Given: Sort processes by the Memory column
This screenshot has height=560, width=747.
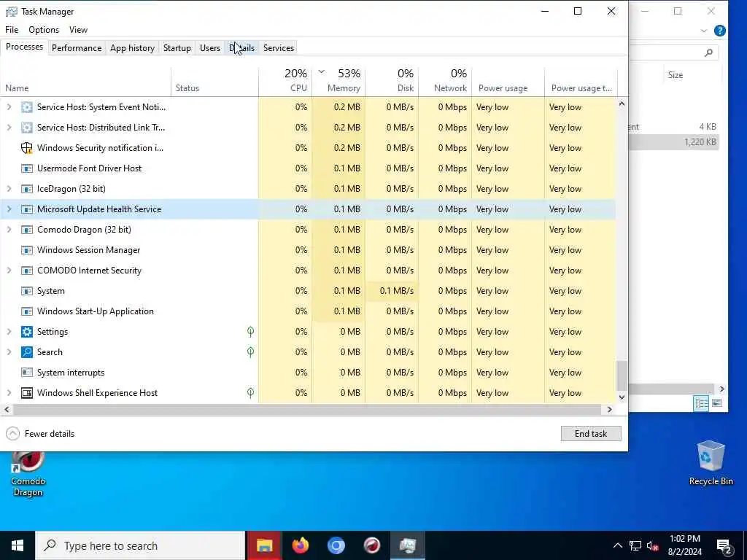Looking at the screenshot, I should [338, 81].
